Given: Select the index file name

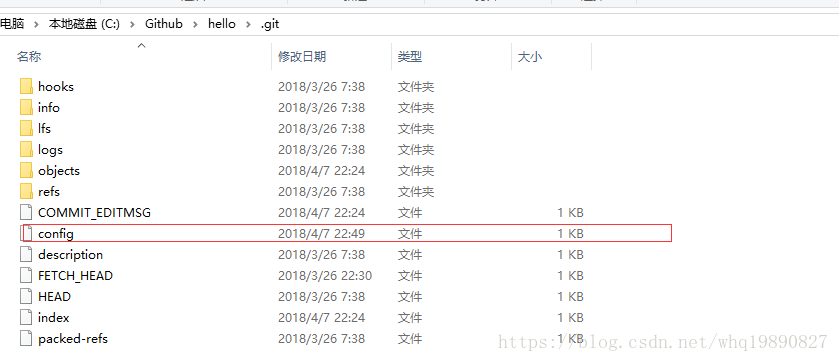Looking at the screenshot, I should (x=54, y=318).
